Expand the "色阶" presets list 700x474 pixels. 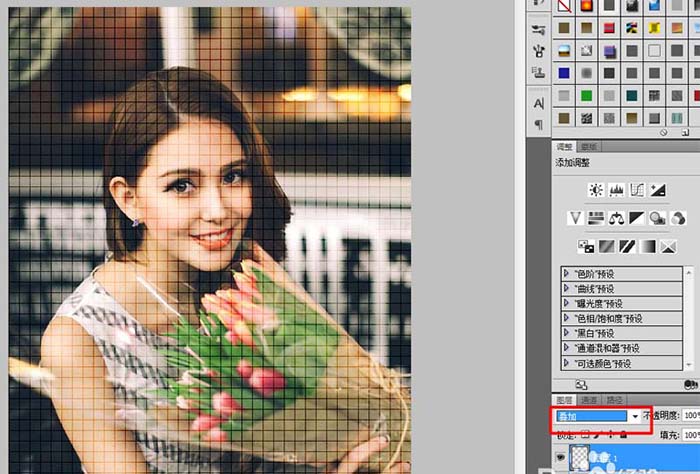click(567, 273)
